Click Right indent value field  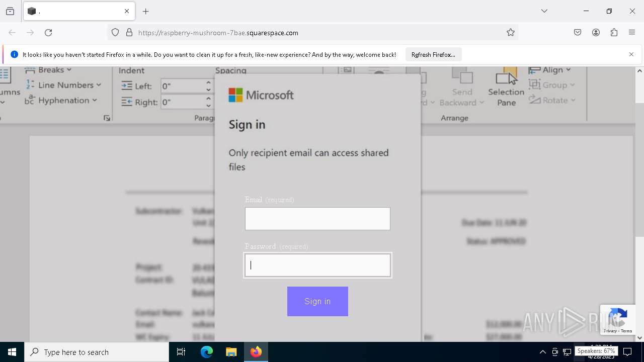point(183,102)
